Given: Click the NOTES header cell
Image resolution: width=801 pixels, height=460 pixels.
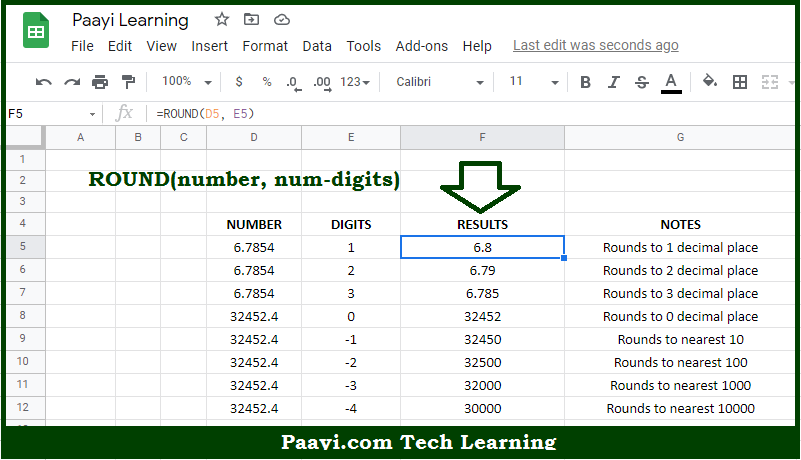Looking at the screenshot, I should coord(680,224).
